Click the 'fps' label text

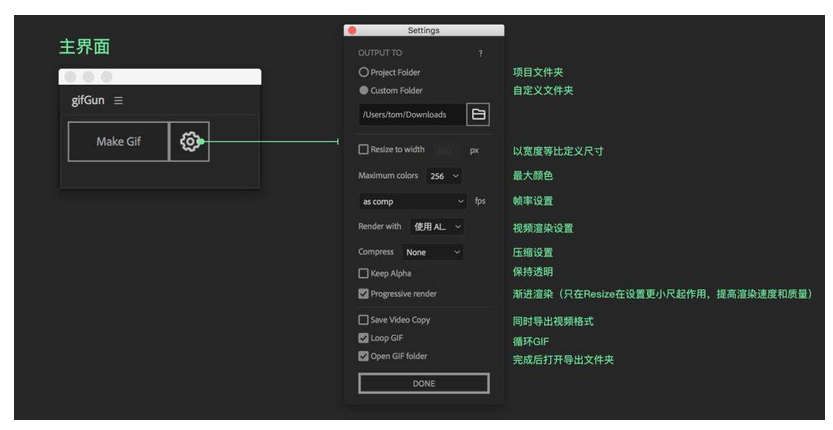[480, 201]
